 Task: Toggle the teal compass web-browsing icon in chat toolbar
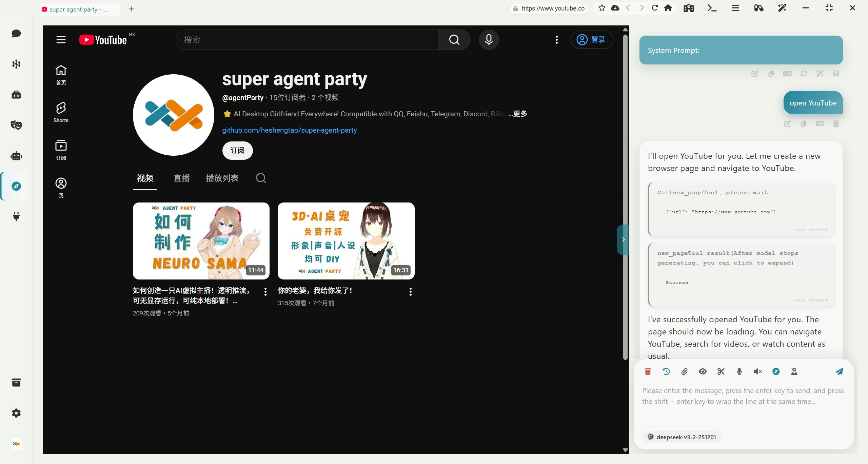pyautogui.click(x=776, y=371)
